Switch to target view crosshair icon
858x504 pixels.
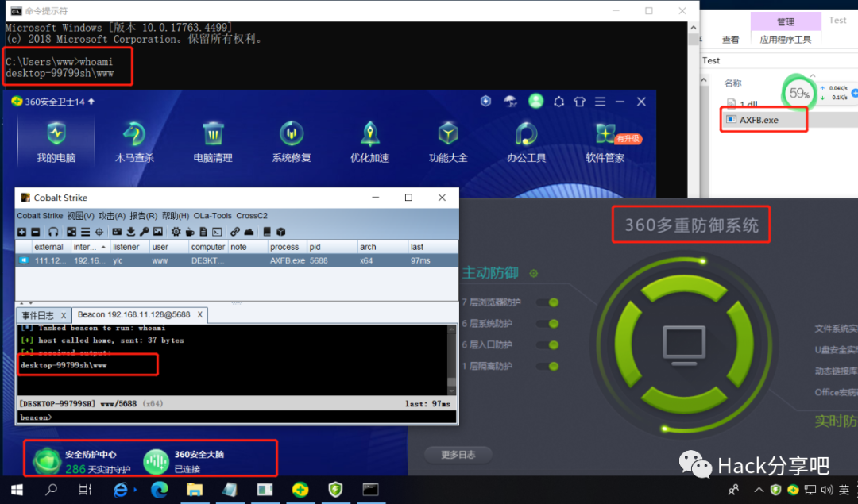(x=99, y=232)
